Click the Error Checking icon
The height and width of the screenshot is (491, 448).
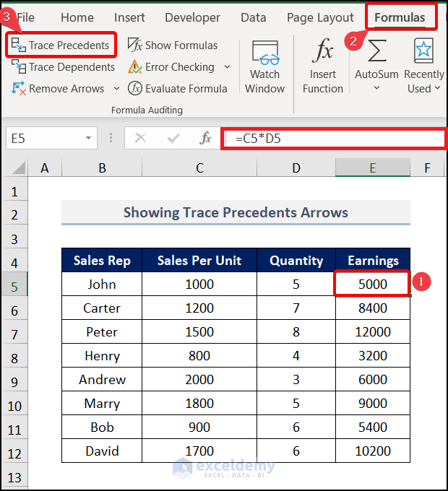point(135,67)
